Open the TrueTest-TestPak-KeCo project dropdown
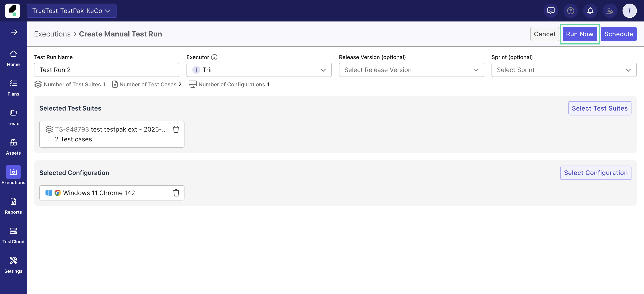 point(72,11)
